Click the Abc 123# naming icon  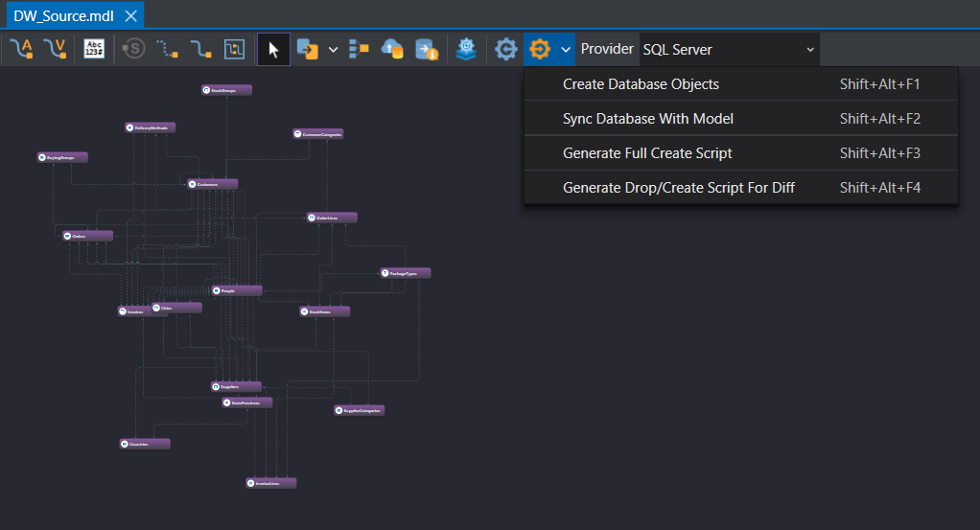94,49
